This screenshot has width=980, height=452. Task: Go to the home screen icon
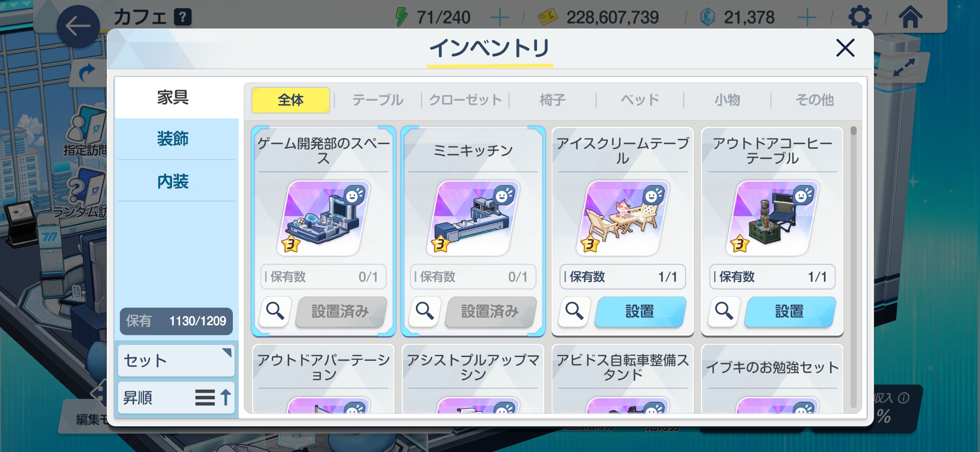coord(910,18)
